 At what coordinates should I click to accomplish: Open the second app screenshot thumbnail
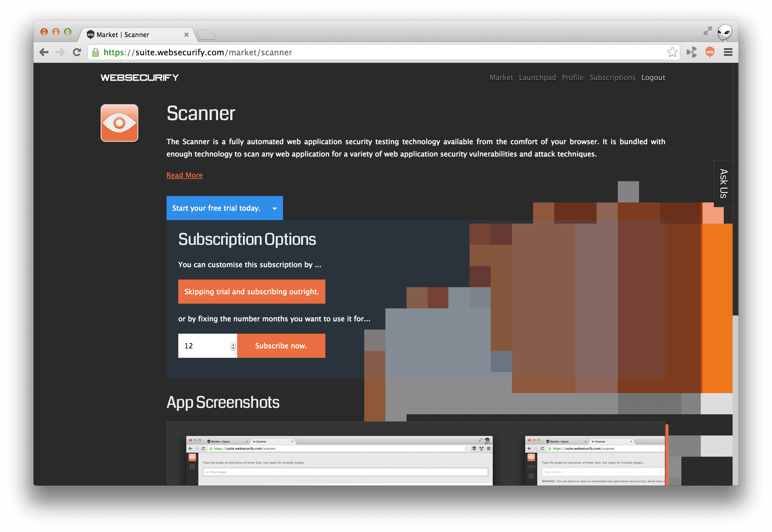(x=595, y=460)
